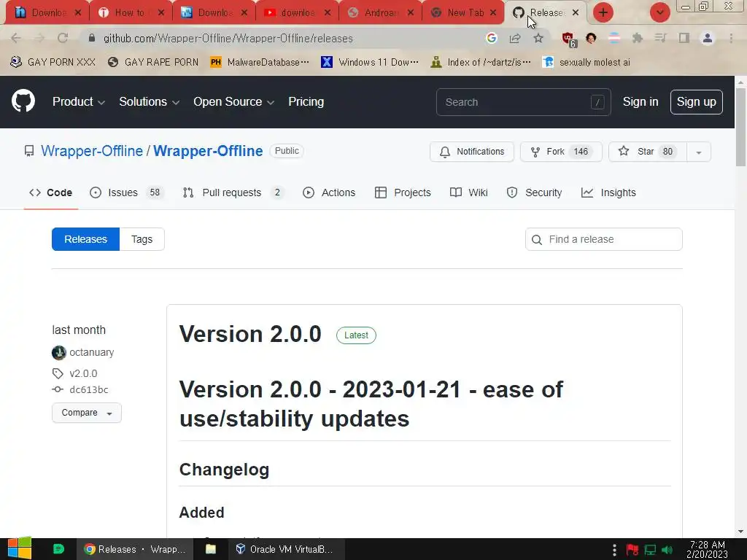747x560 pixels.
Task: Open the media control playlist icon
Action: pyautogui.click(x=660, y=38)
